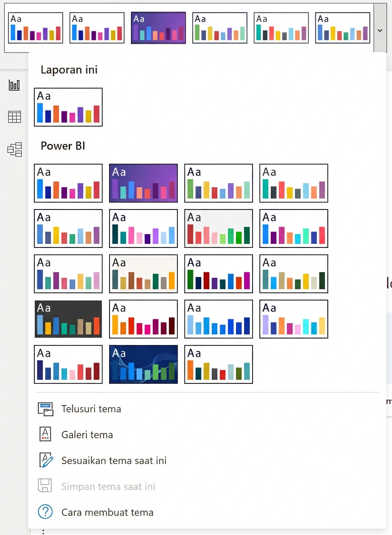Image resolution: width=392 pixels, height=535 pixels.
Task: Select the orange and maroon theme
Action: tap(143, 319)
